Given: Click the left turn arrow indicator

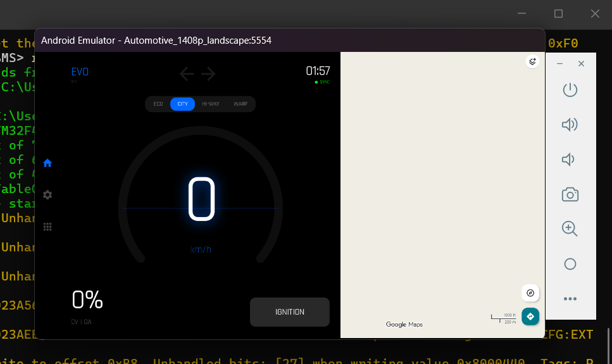Looking at the screenshot, I should click(x=187, y=74).
